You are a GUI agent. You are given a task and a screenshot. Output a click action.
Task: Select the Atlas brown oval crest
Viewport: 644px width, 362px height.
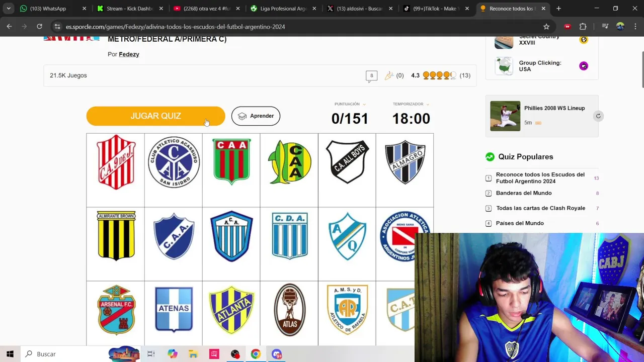pyautogui.click(x=289, y=310)
